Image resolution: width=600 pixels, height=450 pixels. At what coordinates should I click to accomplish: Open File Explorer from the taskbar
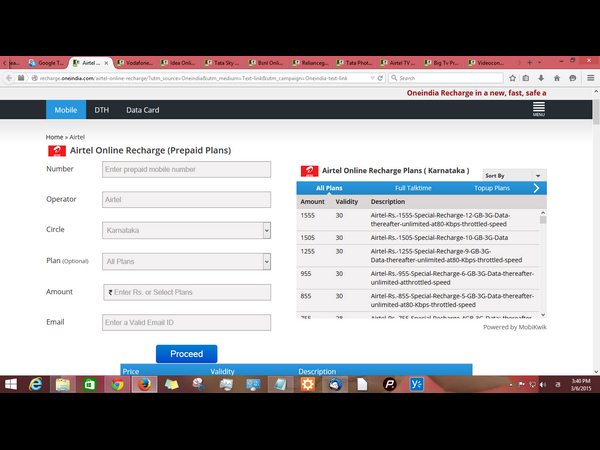click(x=63, y=384)
